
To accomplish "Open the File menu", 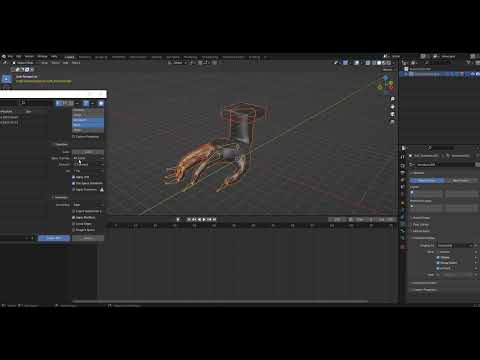I will pos(11,56).
